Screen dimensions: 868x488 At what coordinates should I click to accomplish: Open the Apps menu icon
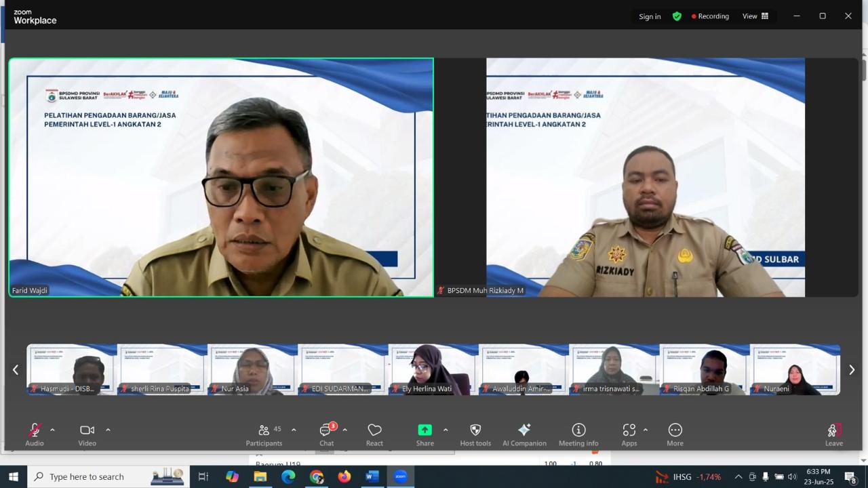[x=629, y=434]
